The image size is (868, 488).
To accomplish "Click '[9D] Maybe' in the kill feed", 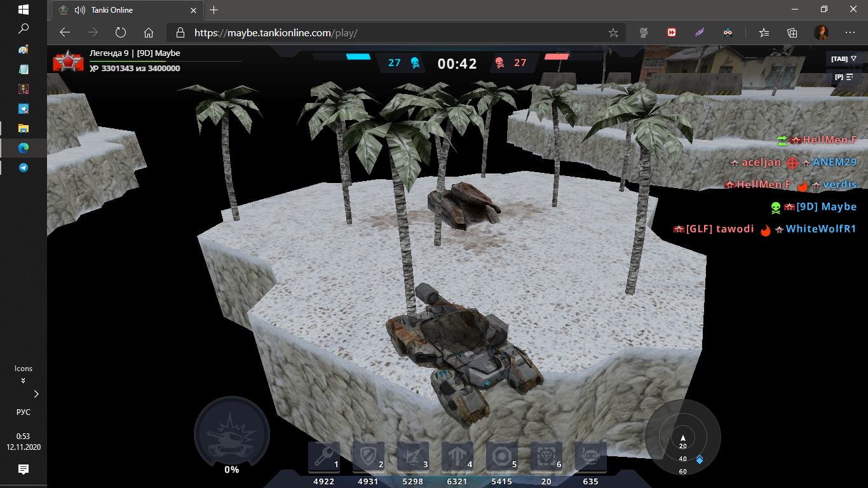I will tap(826, 207).
